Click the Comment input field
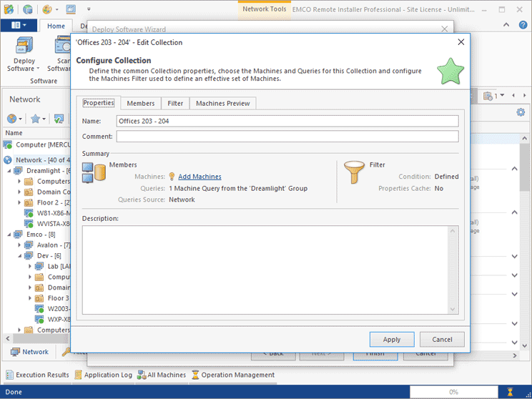The width and height of the screenshot is (532, 399). [x=287, y=137]
